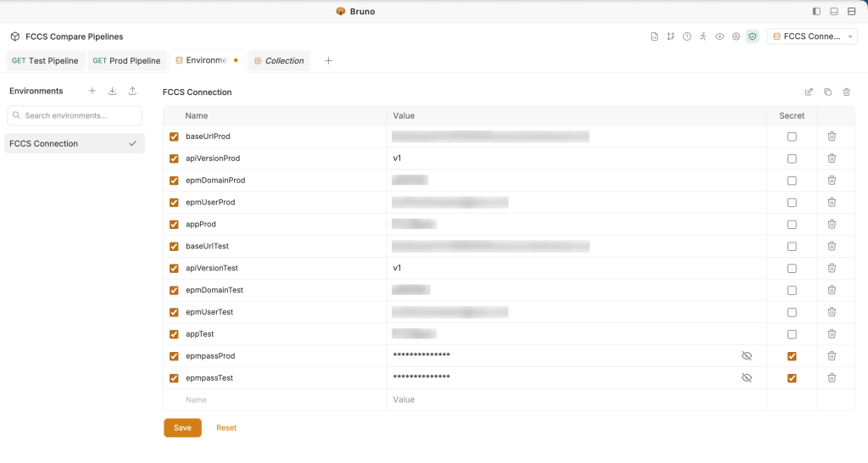Delete the appTest variable row
Screen dimensions: 868x463
point(832,334)
